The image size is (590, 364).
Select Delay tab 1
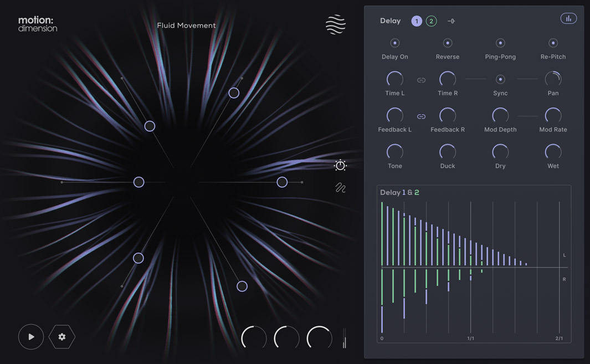[x=417, y=20]
